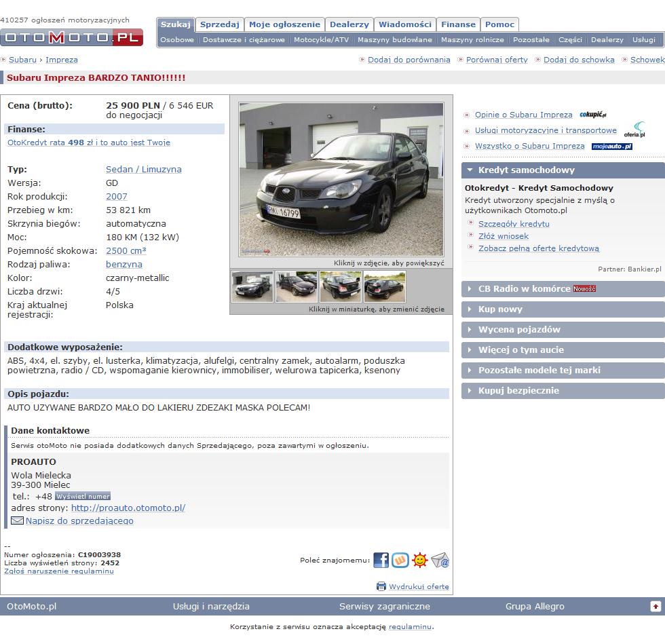
Task: Open the Wiadomości tab
Action: [405, 24]
